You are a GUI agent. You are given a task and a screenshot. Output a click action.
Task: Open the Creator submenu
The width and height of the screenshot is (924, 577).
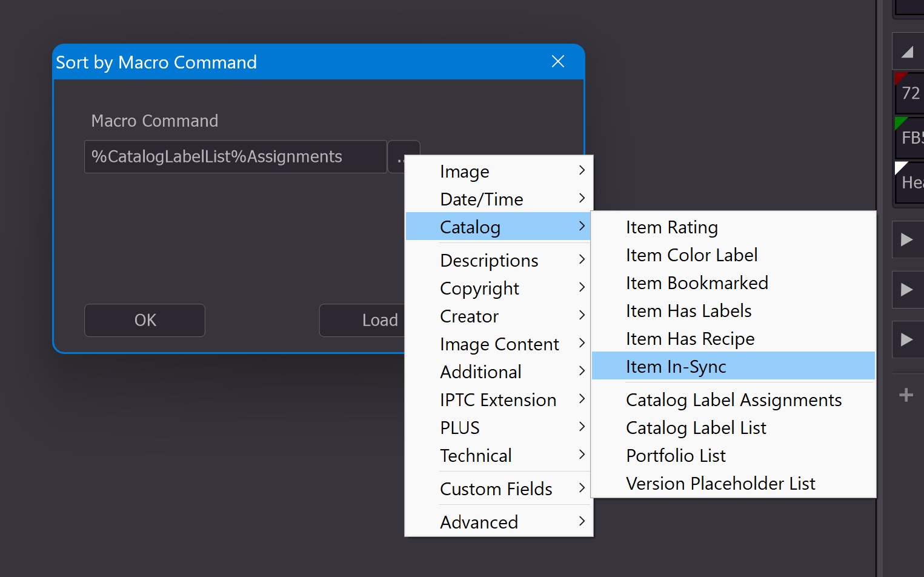pos(499,316)
